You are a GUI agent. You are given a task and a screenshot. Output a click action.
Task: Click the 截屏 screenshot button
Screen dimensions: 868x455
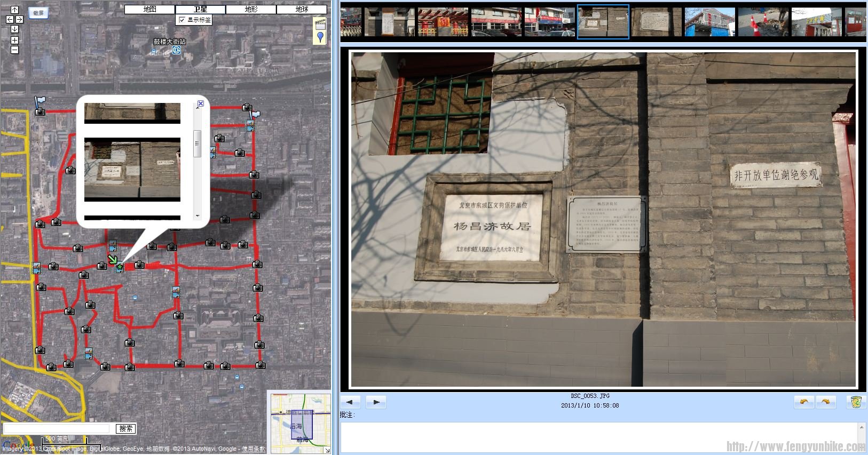38,13
